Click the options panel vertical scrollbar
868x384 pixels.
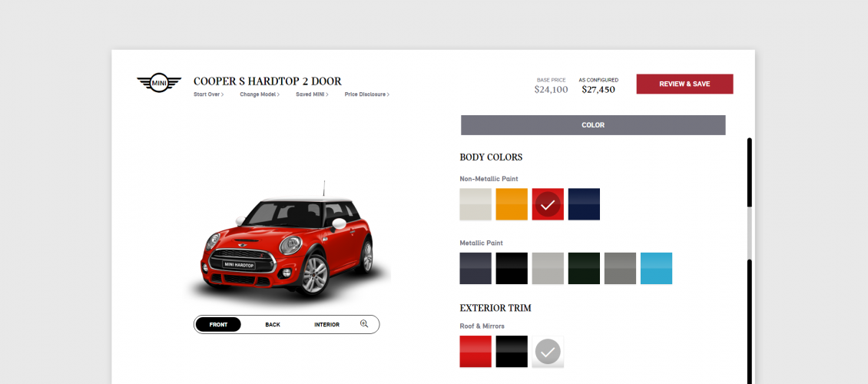click(750, 260)
